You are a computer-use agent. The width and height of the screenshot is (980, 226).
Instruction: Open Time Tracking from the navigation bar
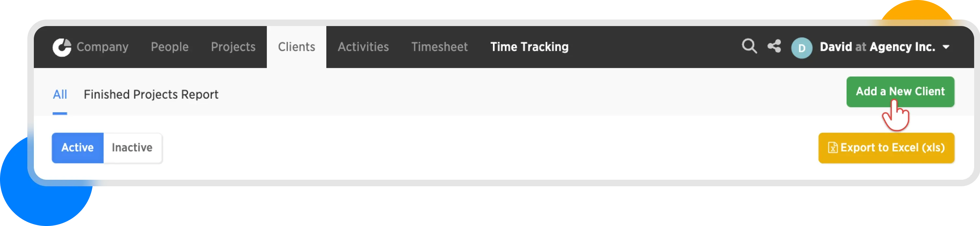[529, 47]
